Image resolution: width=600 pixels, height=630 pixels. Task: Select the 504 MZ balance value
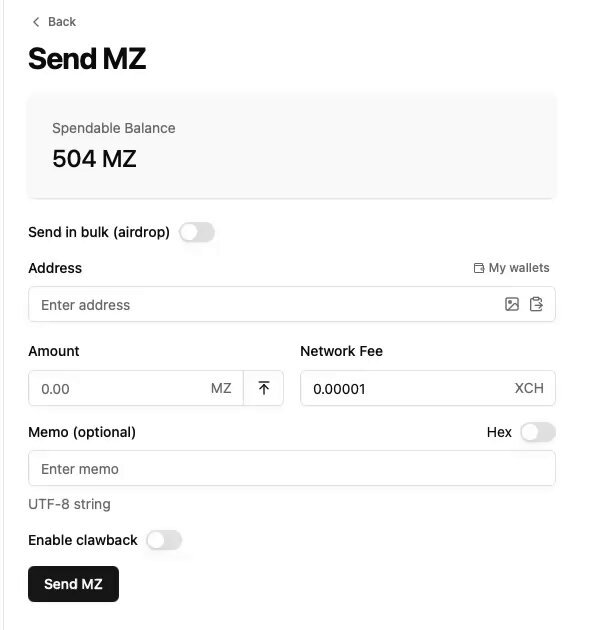tap(94, 158)
